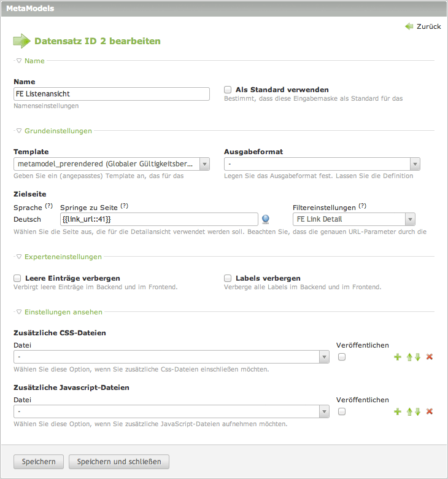This screenshot has height=479, width=448.
Task: Delete the Javascript file row
Action: [430, 411]
